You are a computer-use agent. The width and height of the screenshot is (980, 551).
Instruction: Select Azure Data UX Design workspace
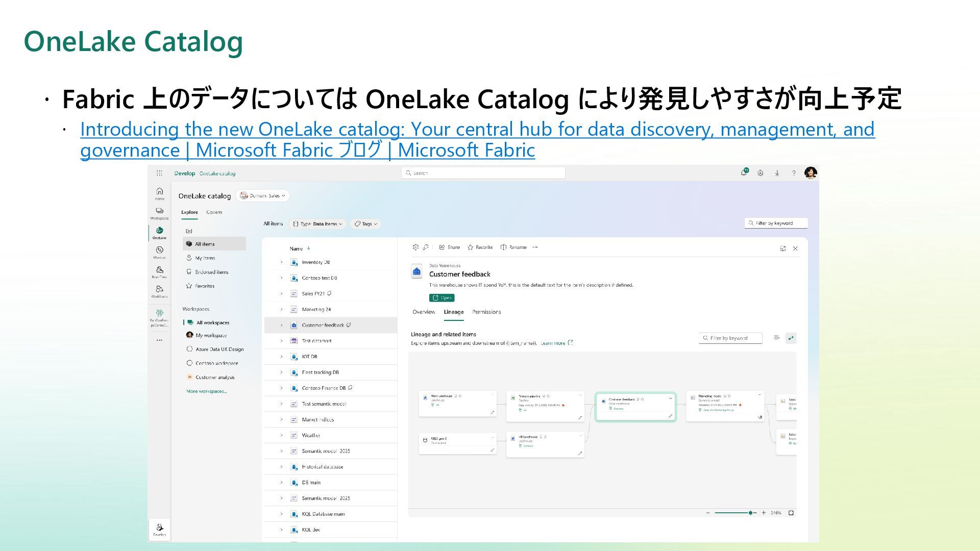215,349
